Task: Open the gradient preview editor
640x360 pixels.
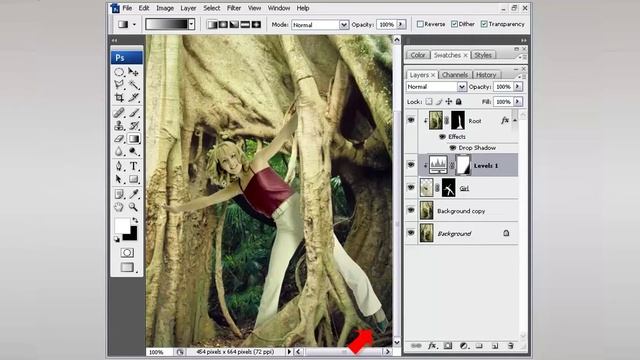Action: click(x=167, y=24)
